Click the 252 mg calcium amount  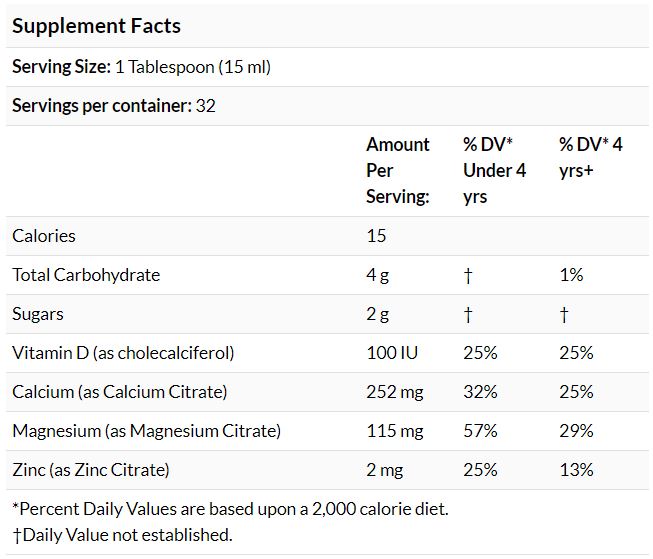pos(395,392)
